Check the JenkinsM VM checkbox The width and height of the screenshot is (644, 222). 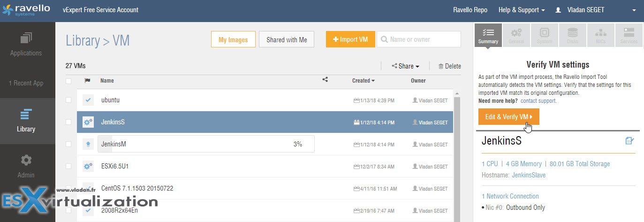tap(68, 144)
